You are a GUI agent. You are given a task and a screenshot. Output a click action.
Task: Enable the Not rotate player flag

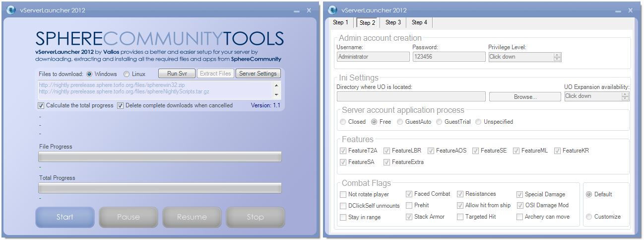coord(343,194)
